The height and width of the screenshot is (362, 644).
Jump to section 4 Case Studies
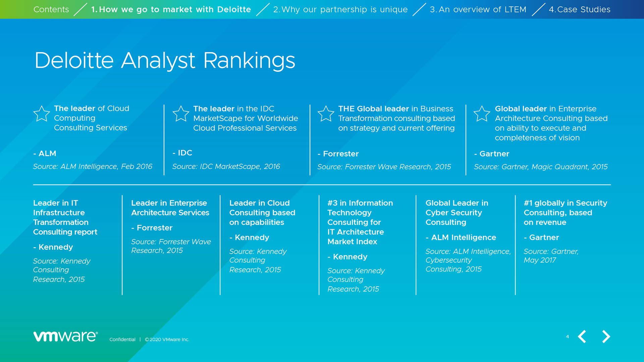[x=580, y=9]
